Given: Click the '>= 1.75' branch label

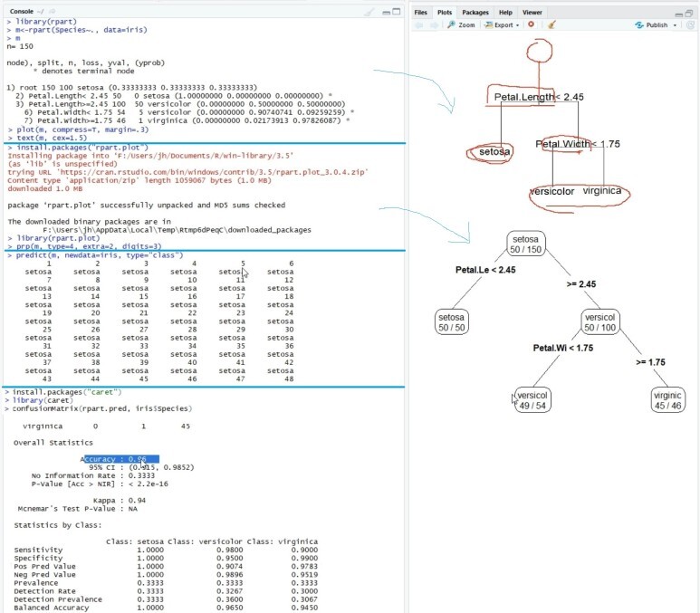Looking at the screenshot, I should (650, 362).
